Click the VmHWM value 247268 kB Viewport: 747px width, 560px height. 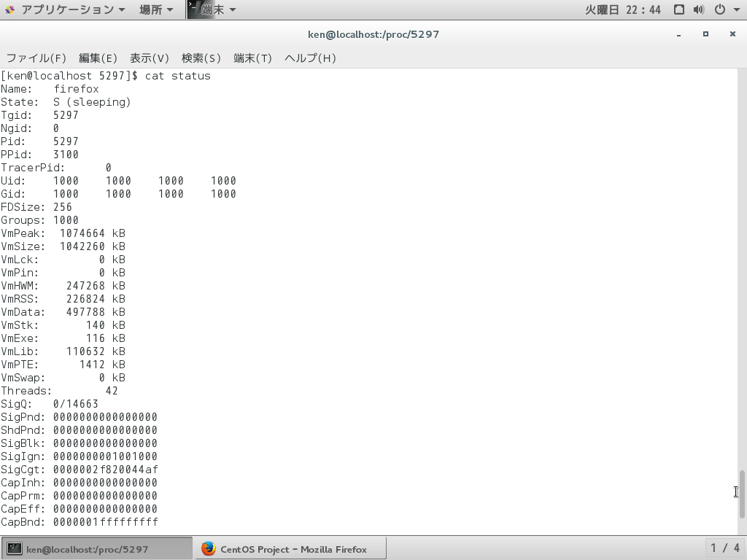96,286
